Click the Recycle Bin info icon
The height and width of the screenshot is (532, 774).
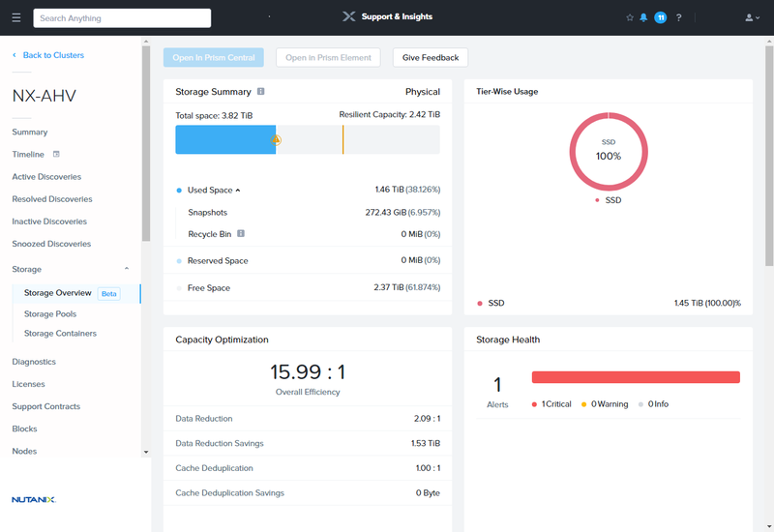[241, 233]
